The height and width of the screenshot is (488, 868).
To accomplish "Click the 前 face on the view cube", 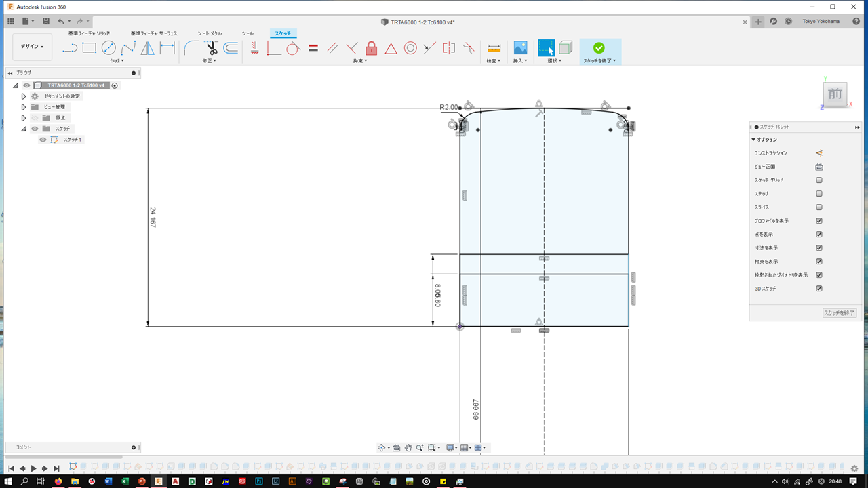I will [835, 95].
